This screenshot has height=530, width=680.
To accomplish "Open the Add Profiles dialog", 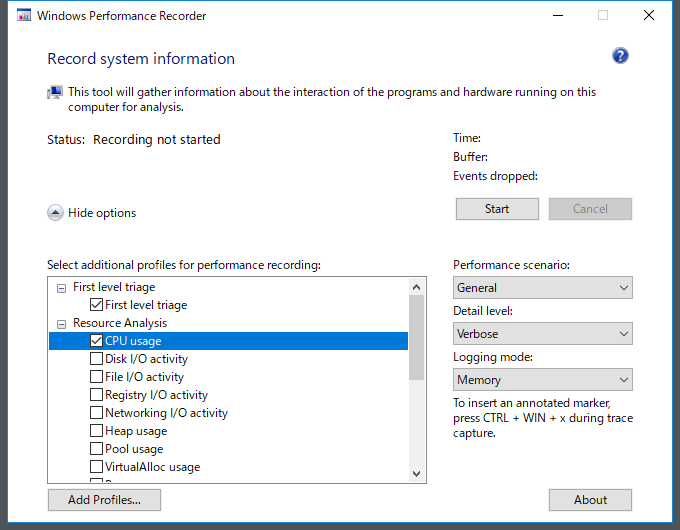I will [104, 500].
